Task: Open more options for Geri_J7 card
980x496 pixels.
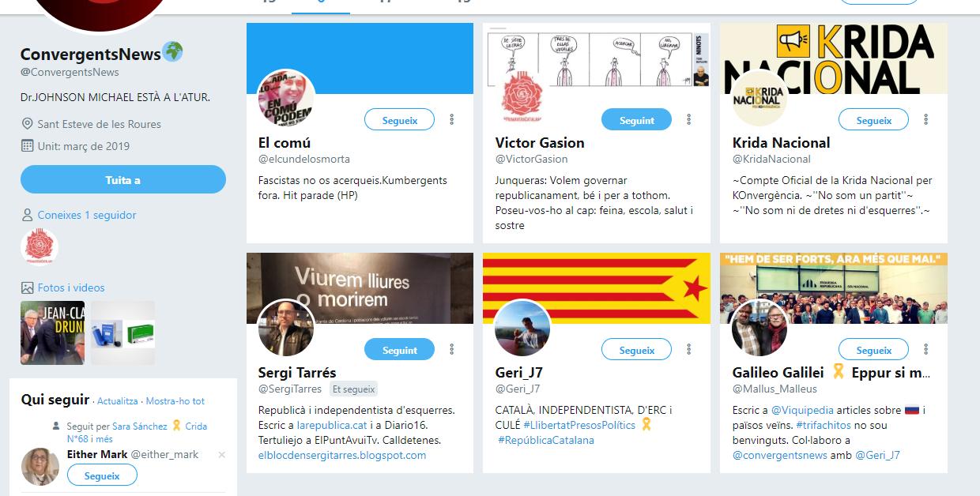Action: click(689, 349)
